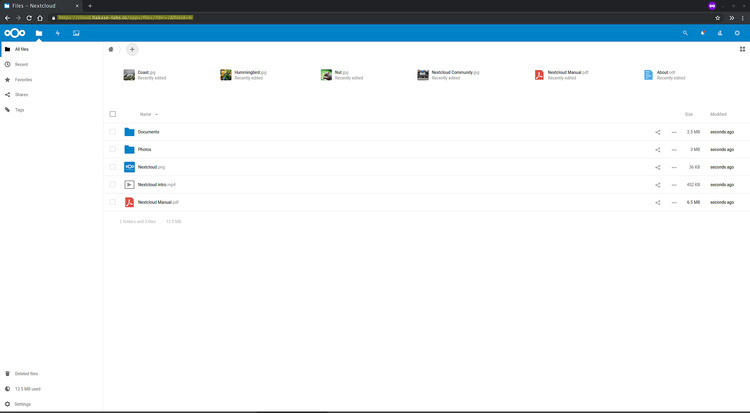This screenshot has height=413, width=750.
Task: Click the Nextcloud logo in header
Action: (x=15, y=33)
